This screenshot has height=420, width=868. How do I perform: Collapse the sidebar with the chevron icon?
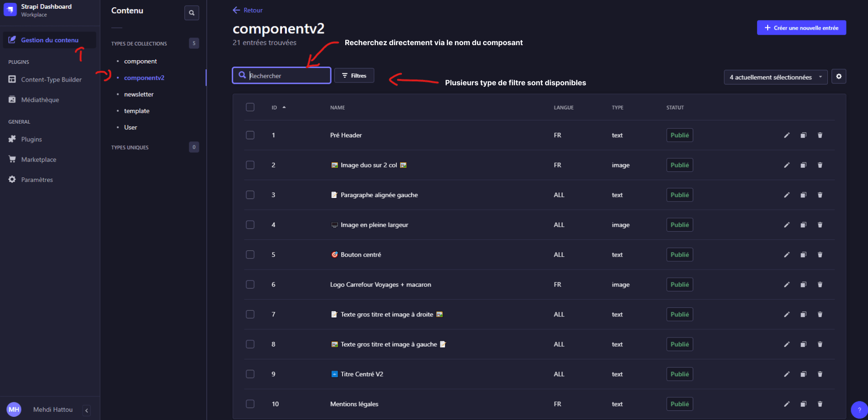pyautogui.click(x=87, y=410)
